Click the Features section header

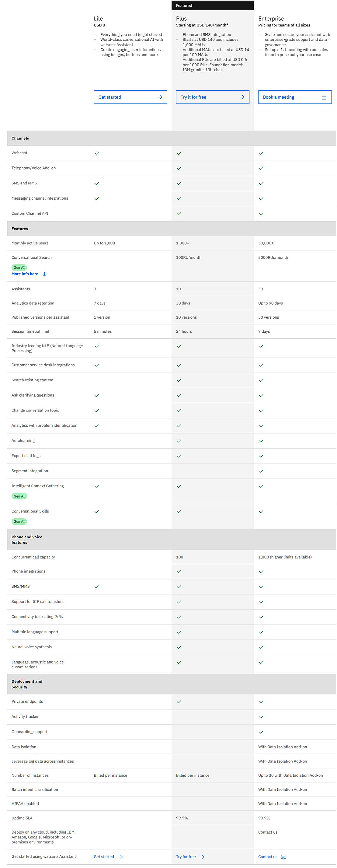click(19, 229)
